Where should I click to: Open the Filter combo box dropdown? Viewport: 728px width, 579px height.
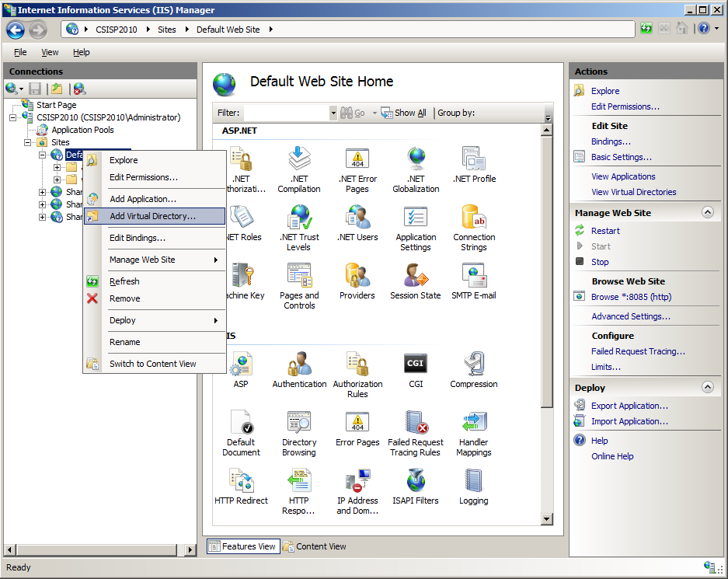333,113
